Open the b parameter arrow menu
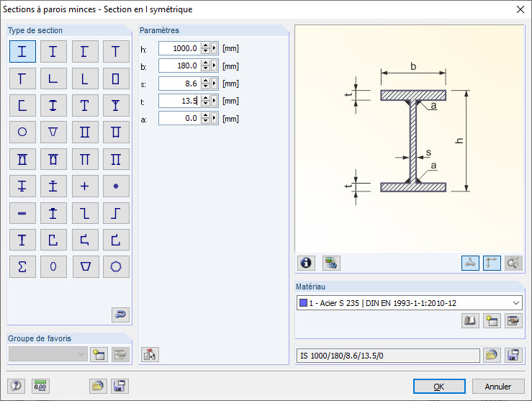 pos(214,66)
